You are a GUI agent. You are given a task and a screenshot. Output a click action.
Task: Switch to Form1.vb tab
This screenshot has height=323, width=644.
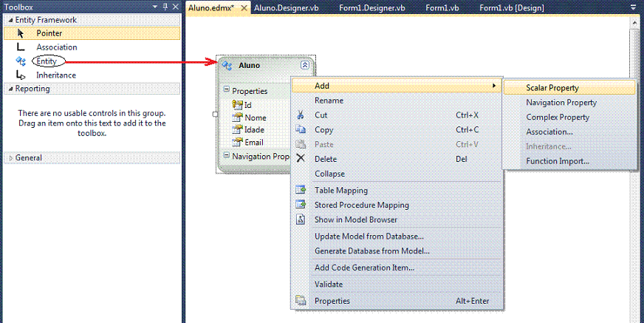pyautogui.click(x=442, y=8)
